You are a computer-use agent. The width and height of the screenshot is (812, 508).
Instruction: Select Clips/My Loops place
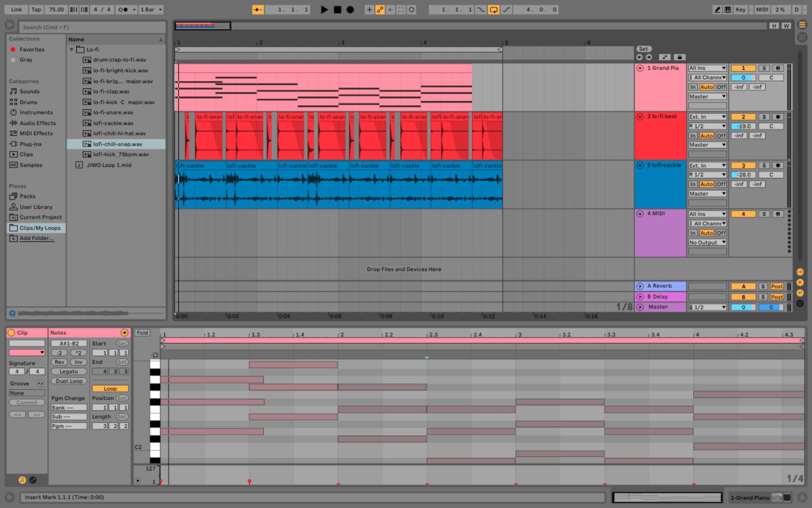point(36,228)
